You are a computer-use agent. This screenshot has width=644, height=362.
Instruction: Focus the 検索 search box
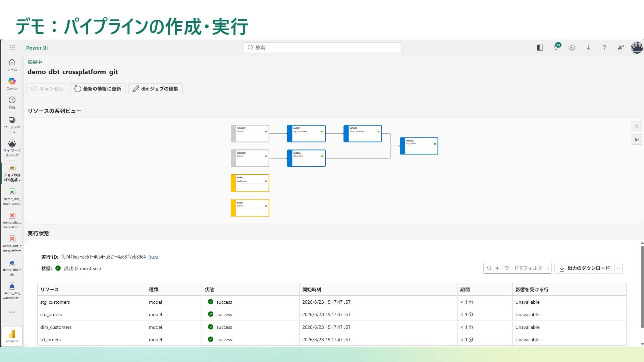pyautogui.click(x=323, y=48)
